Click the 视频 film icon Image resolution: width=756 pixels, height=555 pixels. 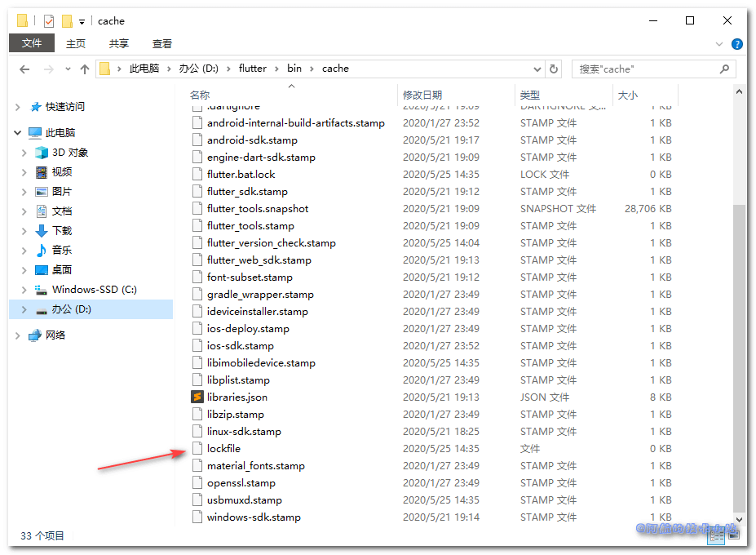[42, 172]
